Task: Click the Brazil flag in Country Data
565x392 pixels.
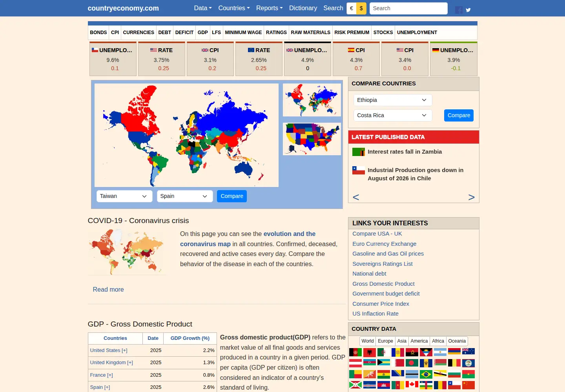Action: point(426,374)
